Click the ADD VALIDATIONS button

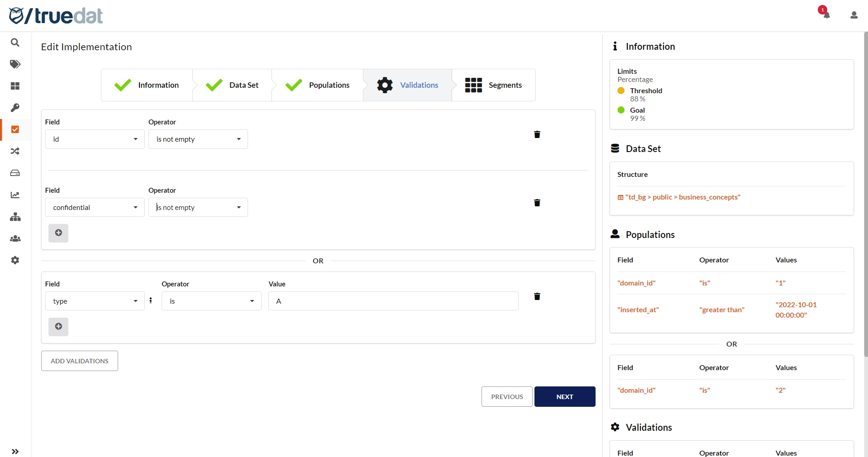[x=80, y=361]
